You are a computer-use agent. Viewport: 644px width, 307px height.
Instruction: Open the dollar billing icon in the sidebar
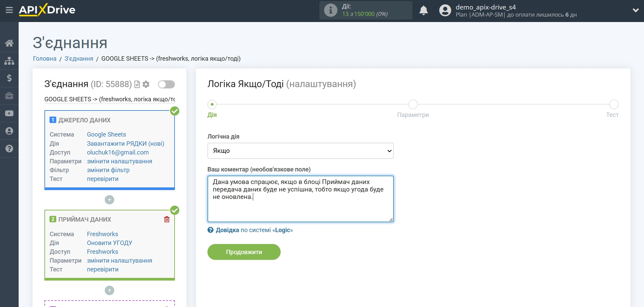click(x=9, y=78)
